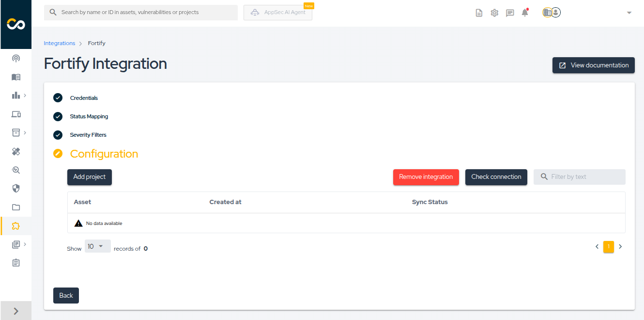Select the completed Credentials step
Screen dimensions: 644x320
[84, 98]
